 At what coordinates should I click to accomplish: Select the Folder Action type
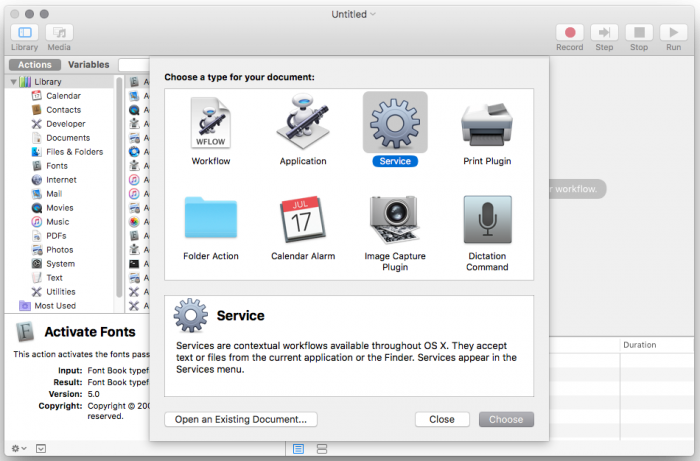pyautogui.click(x=211, y=228)
